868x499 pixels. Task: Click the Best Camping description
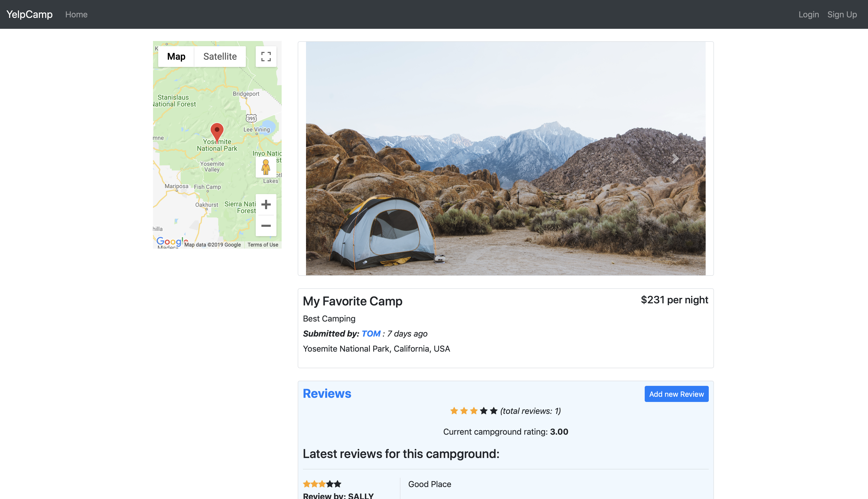coord(329,318)
